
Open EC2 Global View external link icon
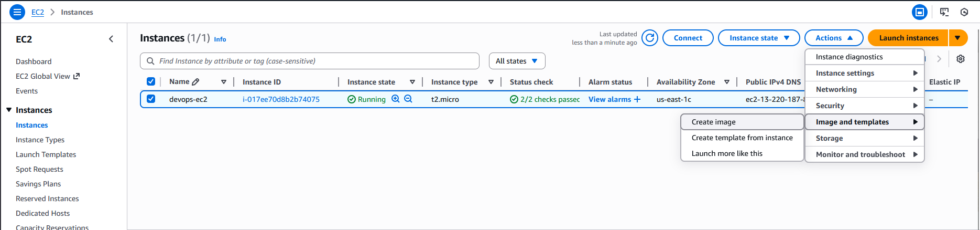77,76
